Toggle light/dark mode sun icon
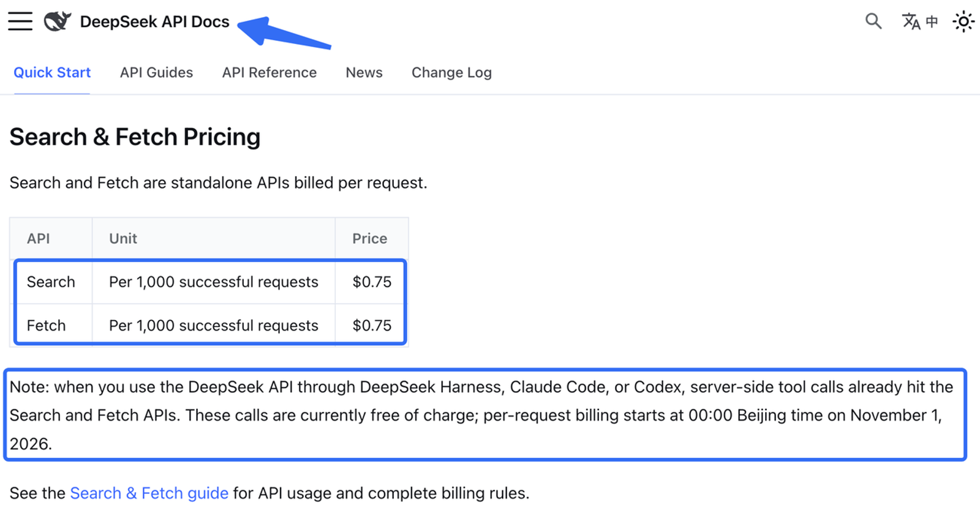Viewport: 980px width, 527px height. click(963, 21)
